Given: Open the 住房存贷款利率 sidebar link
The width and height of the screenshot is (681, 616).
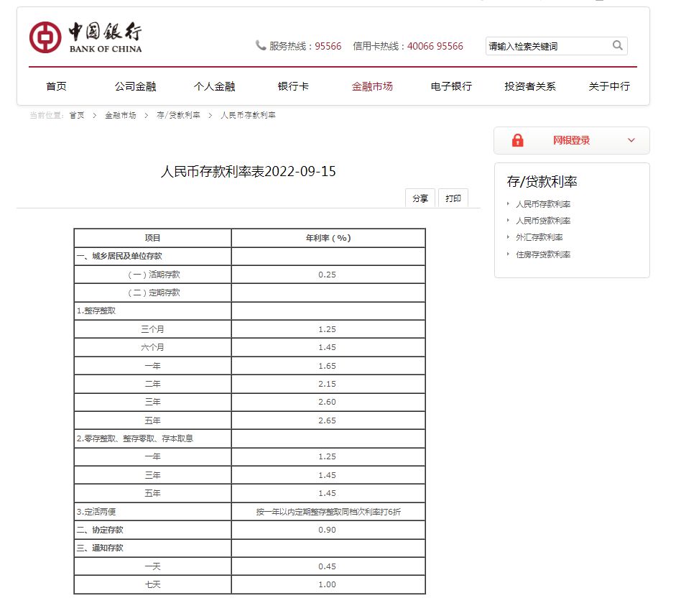Looking at the screenshot, I should [545, 254].
